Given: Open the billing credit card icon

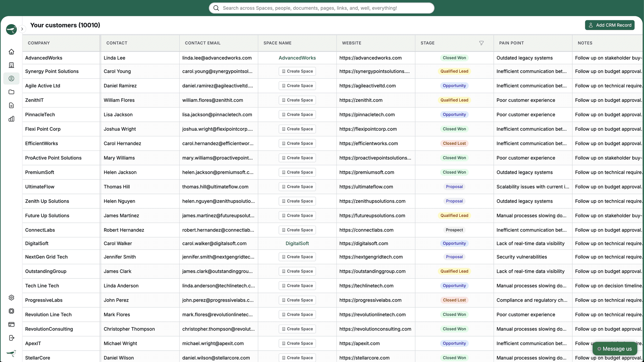Looking at the screenshot, I should 11,324.
